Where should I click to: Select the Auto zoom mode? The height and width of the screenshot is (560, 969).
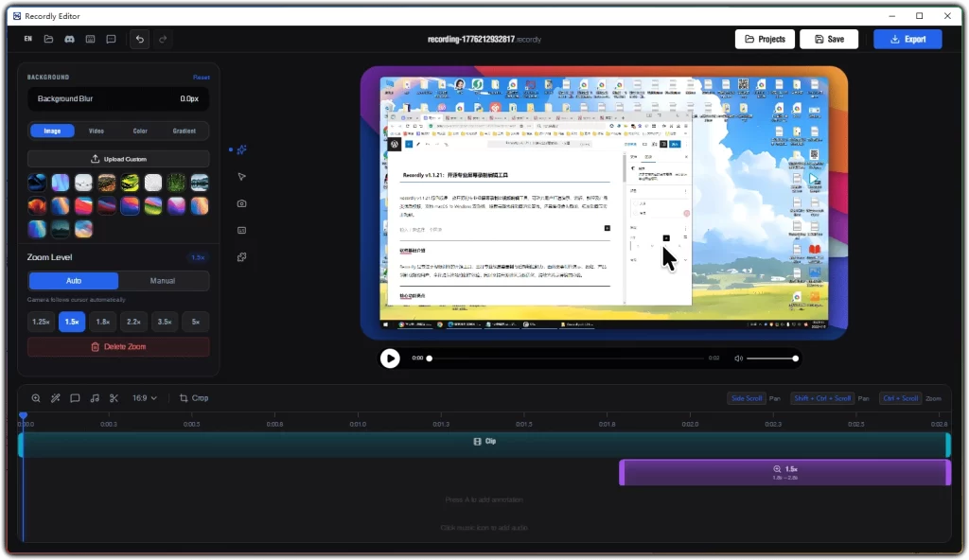tap(74, 281)
